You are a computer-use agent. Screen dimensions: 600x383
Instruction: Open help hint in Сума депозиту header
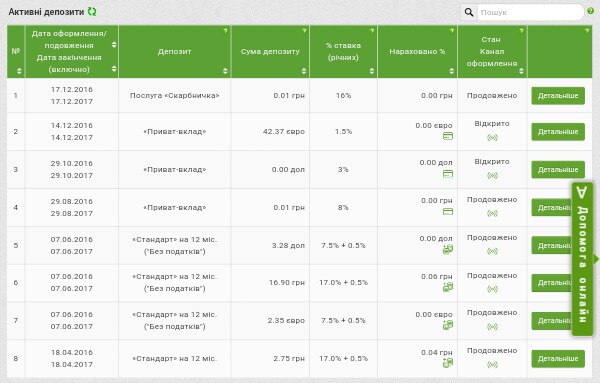tap(304, 31)
